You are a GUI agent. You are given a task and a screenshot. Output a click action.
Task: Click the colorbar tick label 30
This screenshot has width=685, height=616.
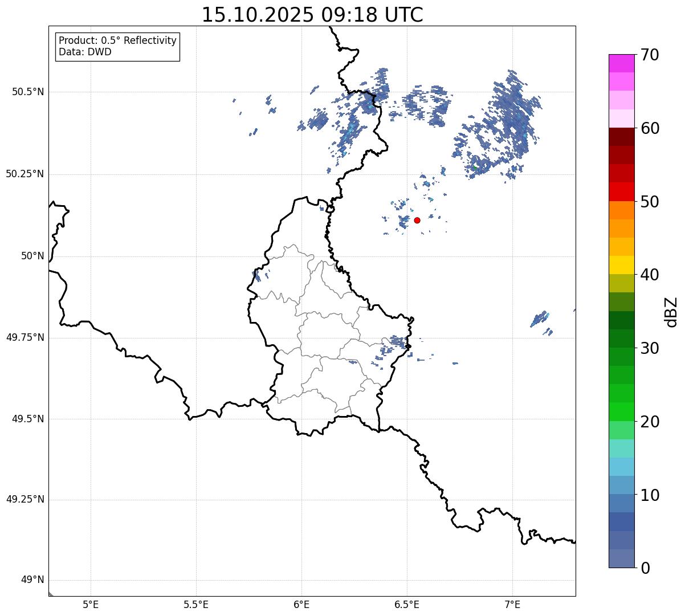point(650,348)
